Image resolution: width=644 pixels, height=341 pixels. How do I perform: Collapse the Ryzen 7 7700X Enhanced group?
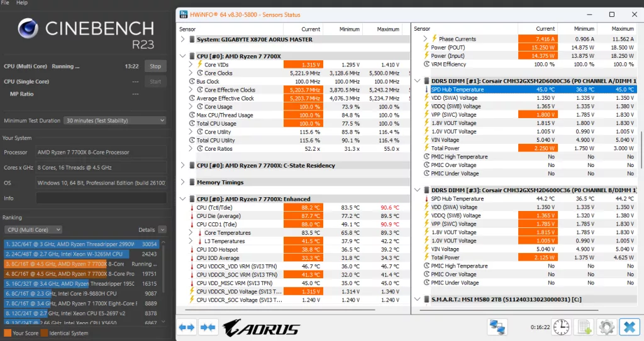183,199
